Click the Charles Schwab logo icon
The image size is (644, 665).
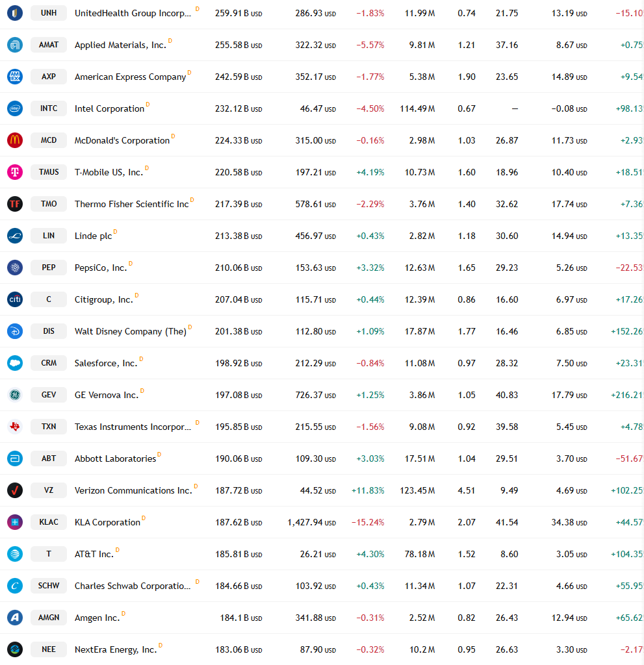(15, 586)
